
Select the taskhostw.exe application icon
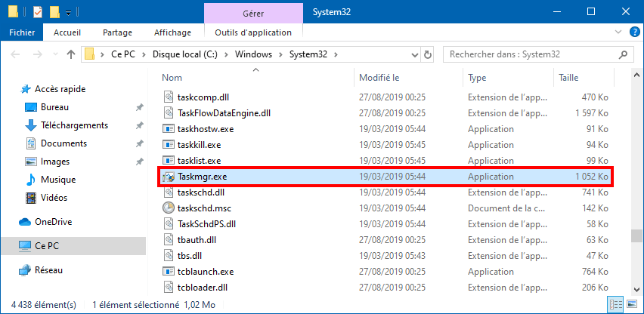point(169,129)
